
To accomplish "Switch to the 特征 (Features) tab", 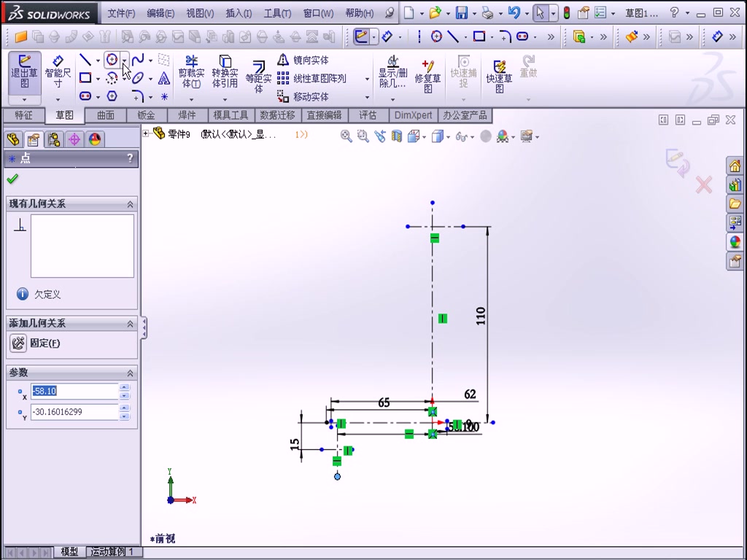I will coord(24,115).
